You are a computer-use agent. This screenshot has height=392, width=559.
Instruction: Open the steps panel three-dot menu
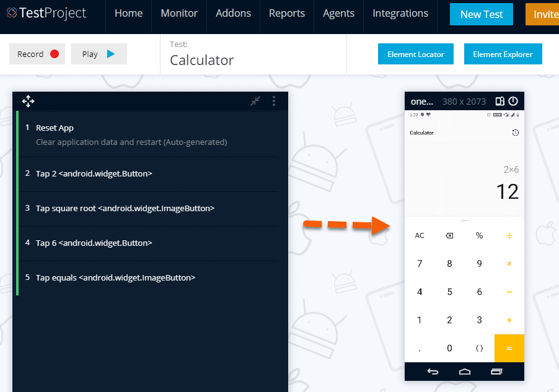click(274, 101)
